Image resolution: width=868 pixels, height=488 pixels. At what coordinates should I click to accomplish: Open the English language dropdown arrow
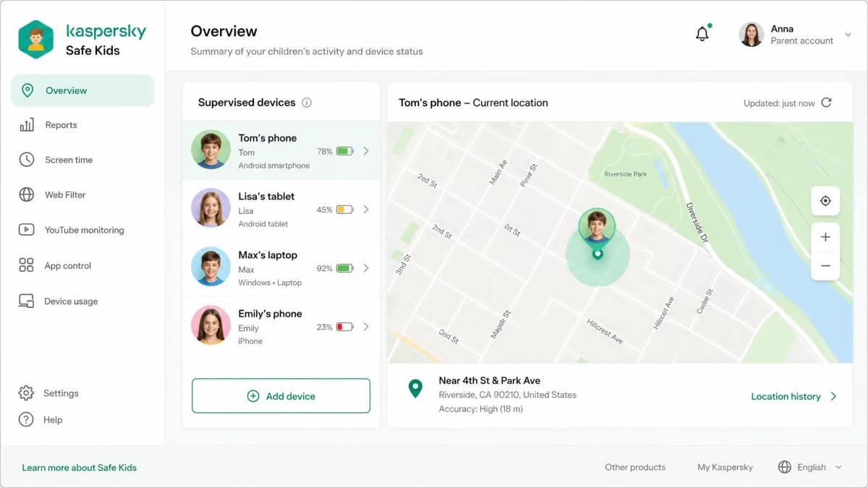pos(839,467)
